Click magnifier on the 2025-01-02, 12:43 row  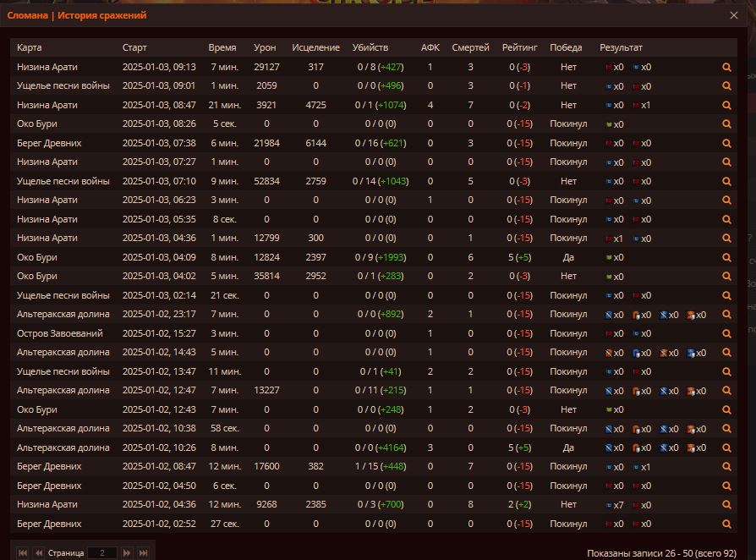(x=726, y=410)
